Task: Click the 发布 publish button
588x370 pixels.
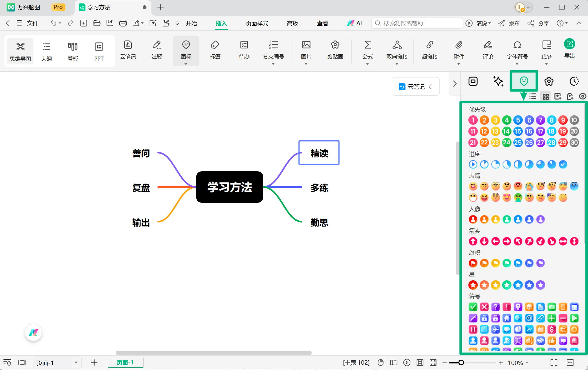Action: click(509, 23)
